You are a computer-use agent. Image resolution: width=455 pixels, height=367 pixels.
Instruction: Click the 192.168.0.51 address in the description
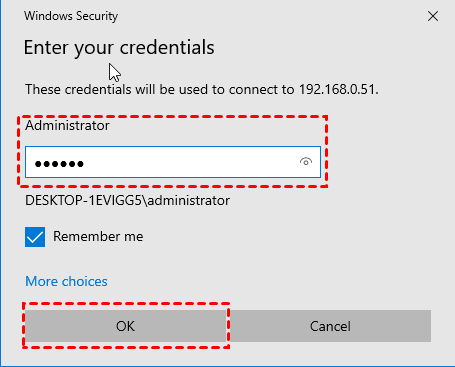[339, 89]
